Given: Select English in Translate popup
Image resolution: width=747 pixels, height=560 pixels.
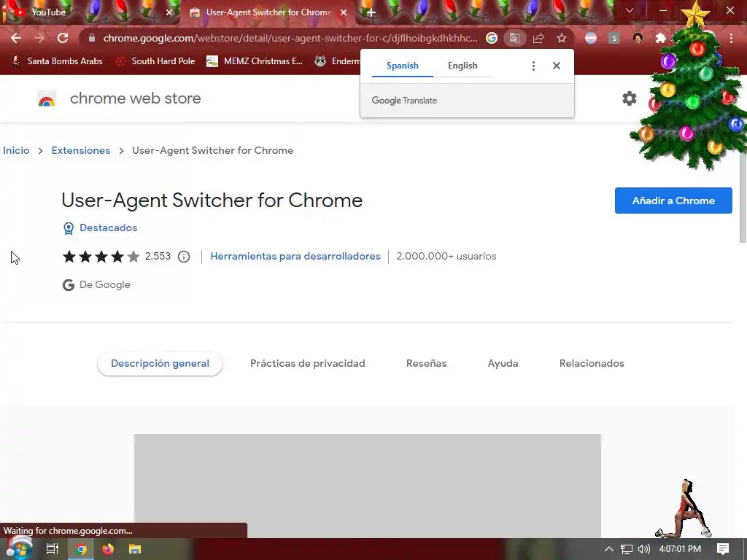Looking at the screenshot, I should tap(462, 66).
